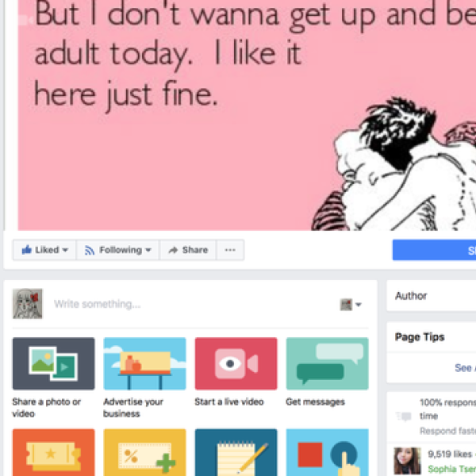Expand the post-as identity dropdown arrow

(359, 305)
